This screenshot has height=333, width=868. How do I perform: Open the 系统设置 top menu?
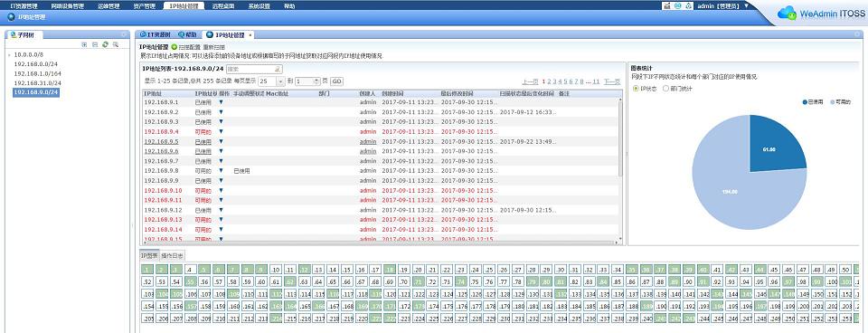[259, 5]
